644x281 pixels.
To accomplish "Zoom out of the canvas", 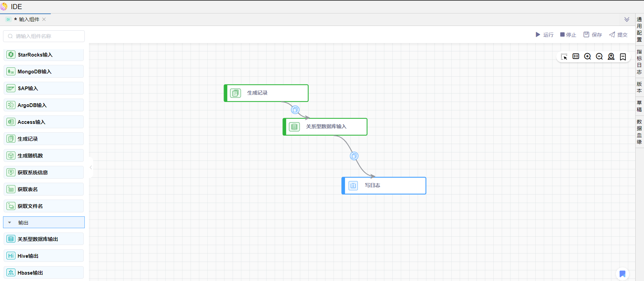I will pos(599,57).
